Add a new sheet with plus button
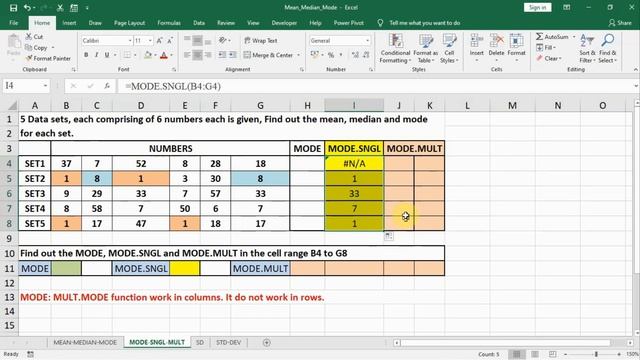This screenshot has height=360, width=640. 267,342
